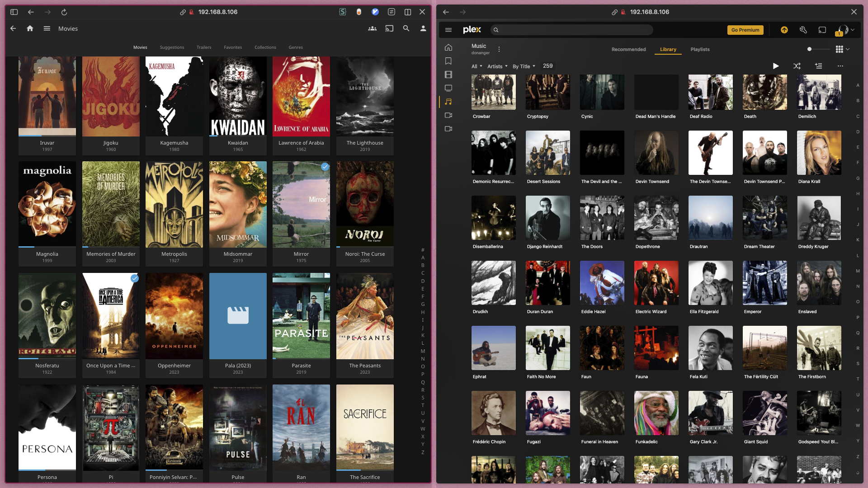Open the Plex Music library sidebar icon

[448, 102]
